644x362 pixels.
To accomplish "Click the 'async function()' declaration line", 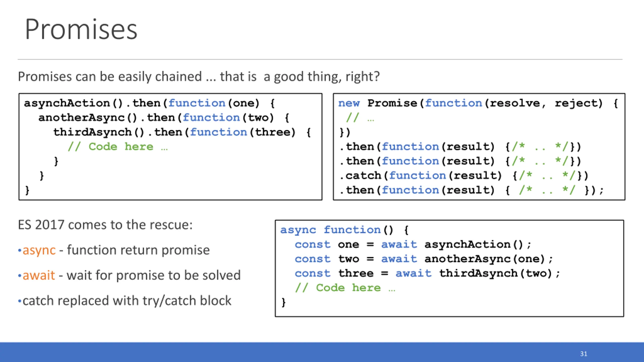I will click(345, 230).
